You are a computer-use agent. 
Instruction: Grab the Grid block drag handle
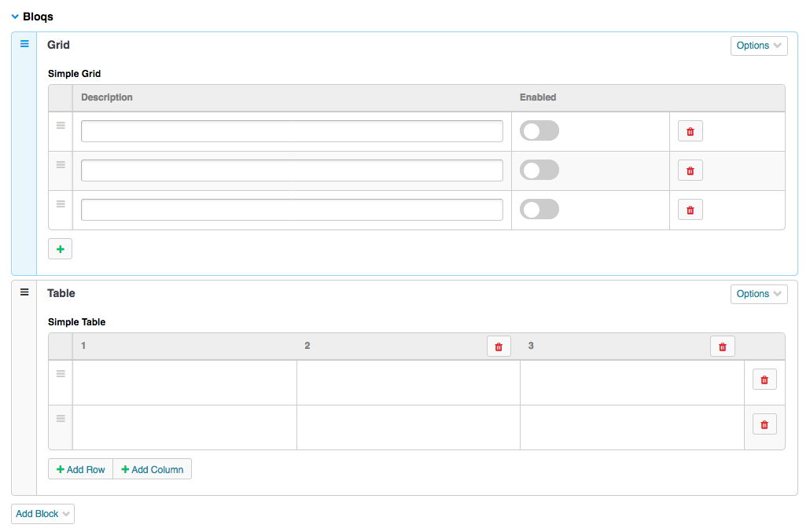pos(24,44)
